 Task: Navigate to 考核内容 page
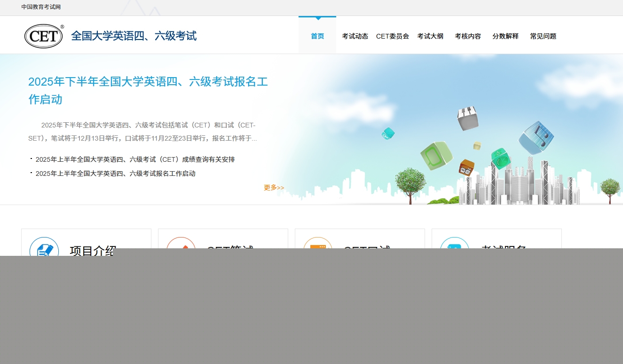coord(468,36)
